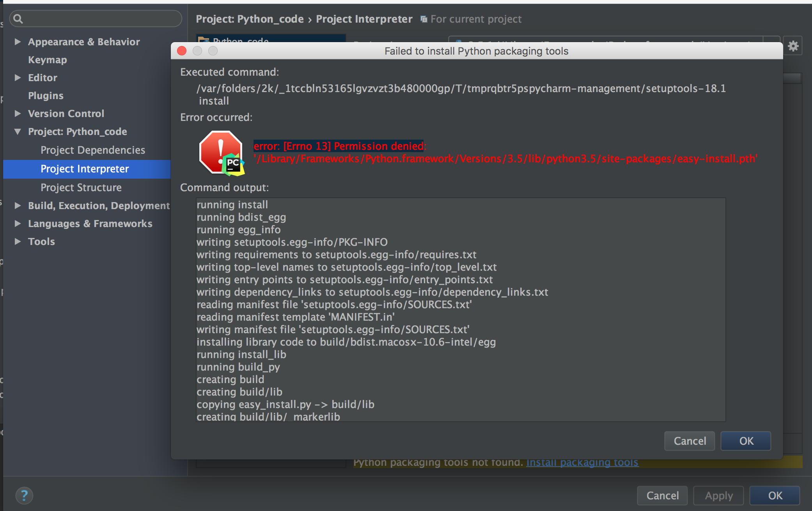
Task: Open Plugins settings page
Action: [46, 96]
